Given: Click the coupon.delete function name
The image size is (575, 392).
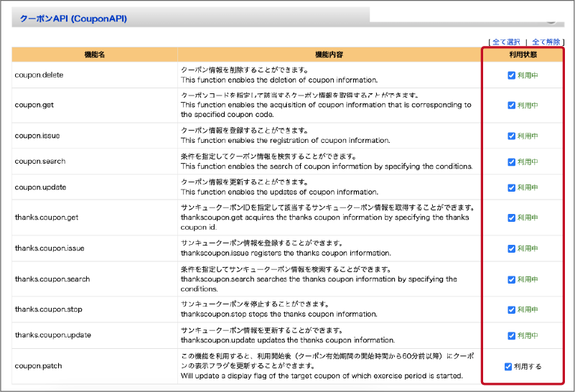Looking at the screenshot, I should tap(39, 75).
